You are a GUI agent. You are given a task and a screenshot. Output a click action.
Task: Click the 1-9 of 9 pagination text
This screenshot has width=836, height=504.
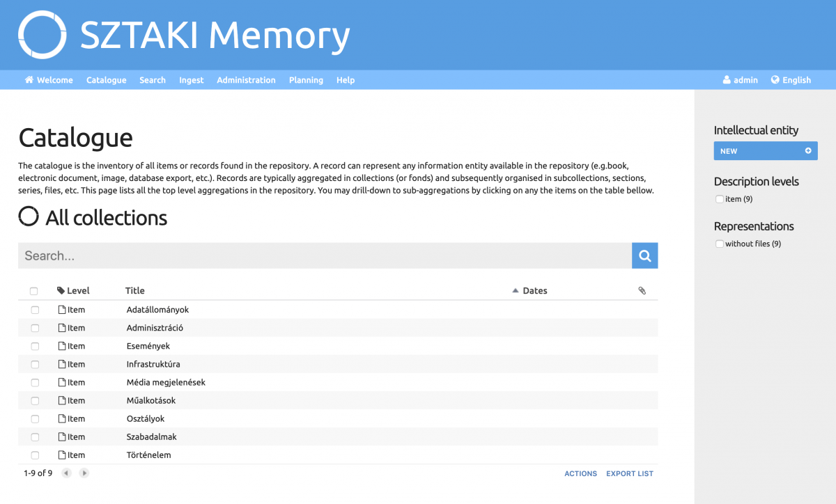tap(38, 473)
